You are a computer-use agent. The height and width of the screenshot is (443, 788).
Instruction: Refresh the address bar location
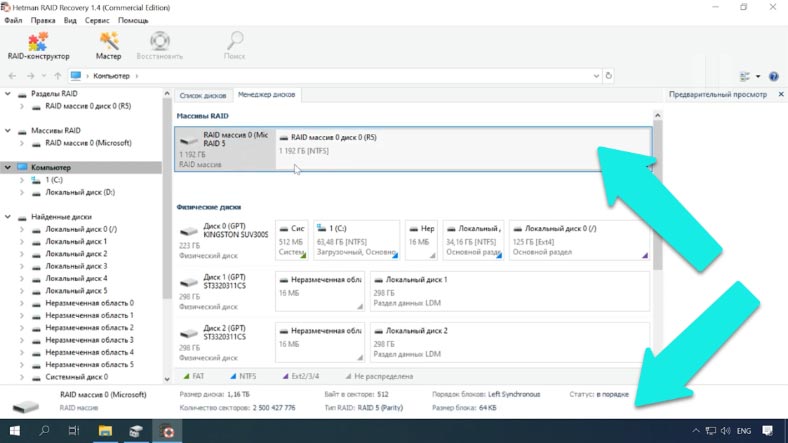tap(609, 76)
